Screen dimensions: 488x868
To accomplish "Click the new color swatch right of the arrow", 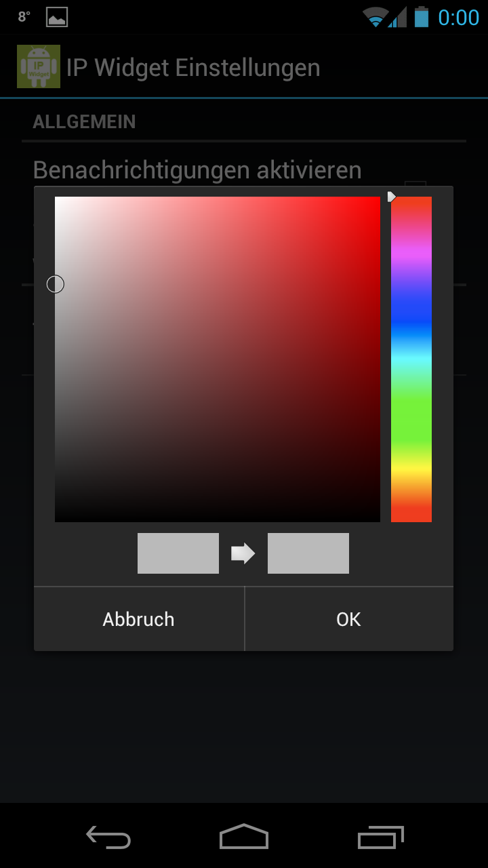I will point(308,553).
